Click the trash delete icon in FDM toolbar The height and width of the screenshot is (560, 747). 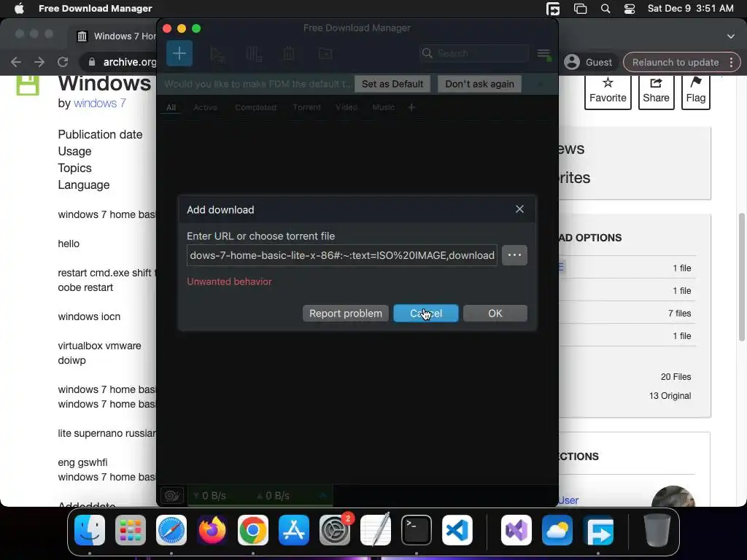289,54
